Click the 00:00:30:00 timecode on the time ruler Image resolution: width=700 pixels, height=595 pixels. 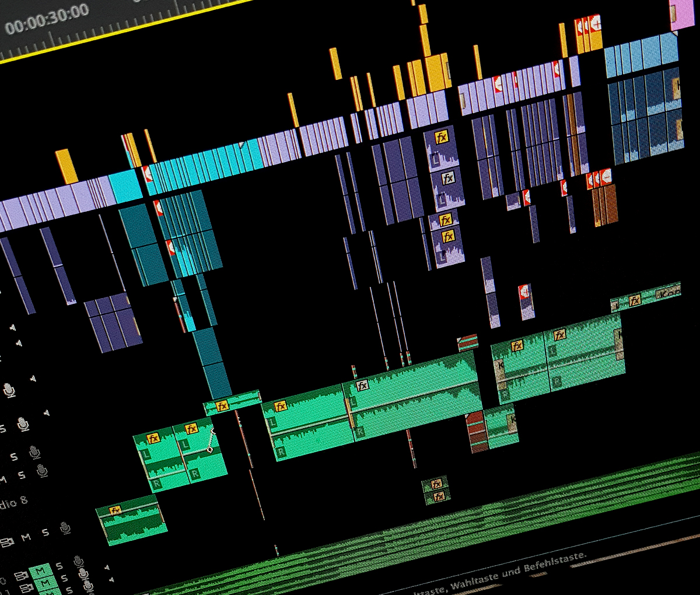(47, 19)
